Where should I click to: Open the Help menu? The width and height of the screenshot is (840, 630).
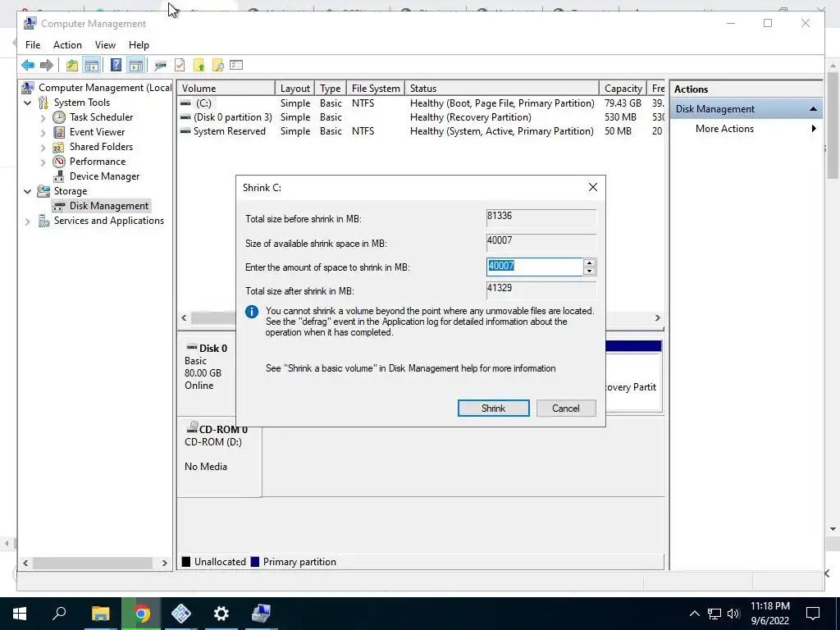click(139, 45)
